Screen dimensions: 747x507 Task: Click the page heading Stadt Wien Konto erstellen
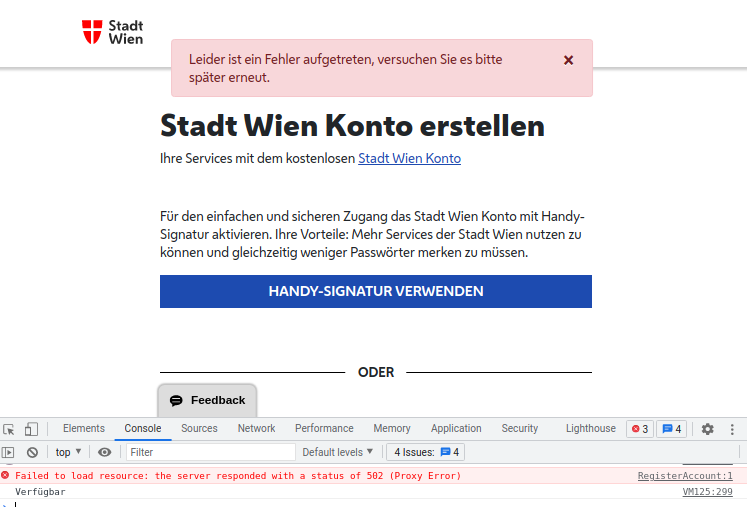(352, 126)
